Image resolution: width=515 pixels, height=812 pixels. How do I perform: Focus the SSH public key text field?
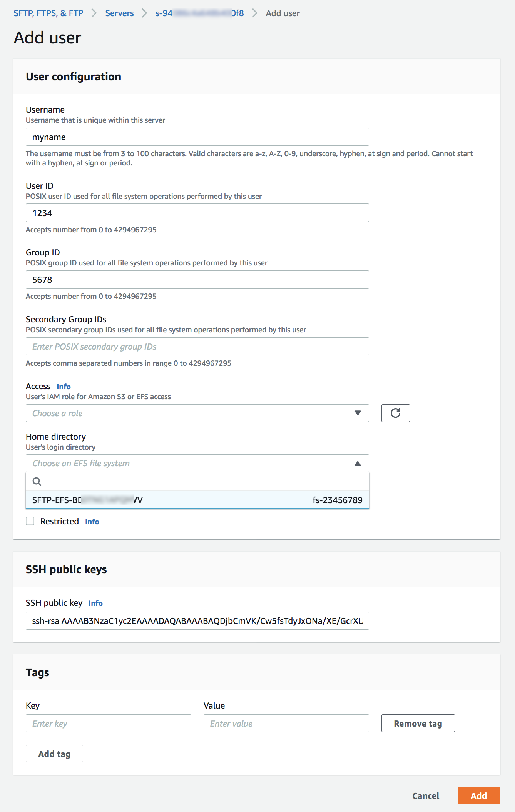click(197, 621)
